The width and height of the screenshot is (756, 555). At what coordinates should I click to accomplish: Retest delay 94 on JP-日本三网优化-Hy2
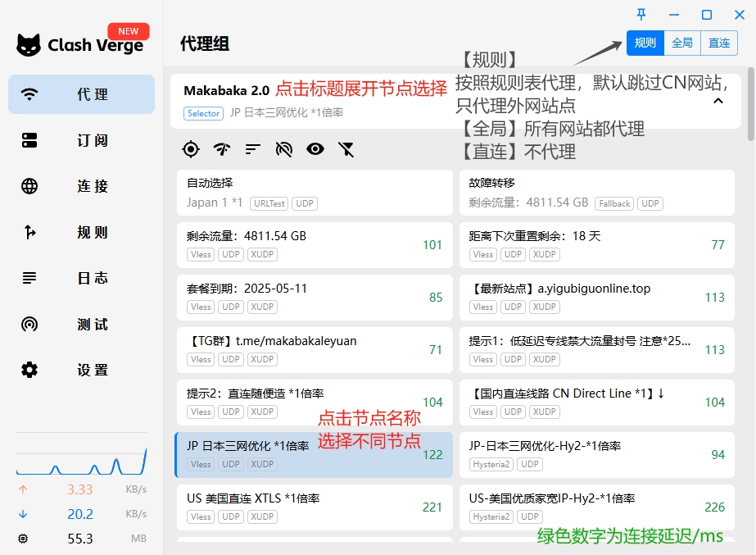tap(718, 455)
